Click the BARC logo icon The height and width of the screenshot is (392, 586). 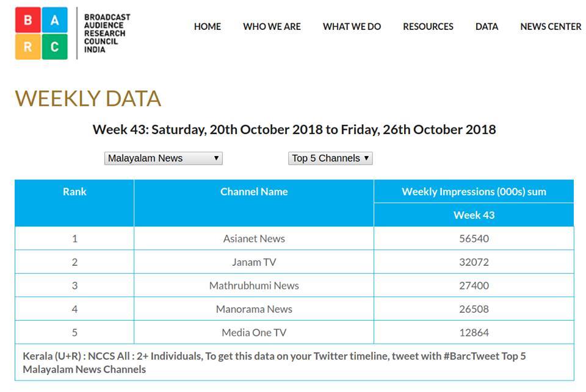point(41,33)
